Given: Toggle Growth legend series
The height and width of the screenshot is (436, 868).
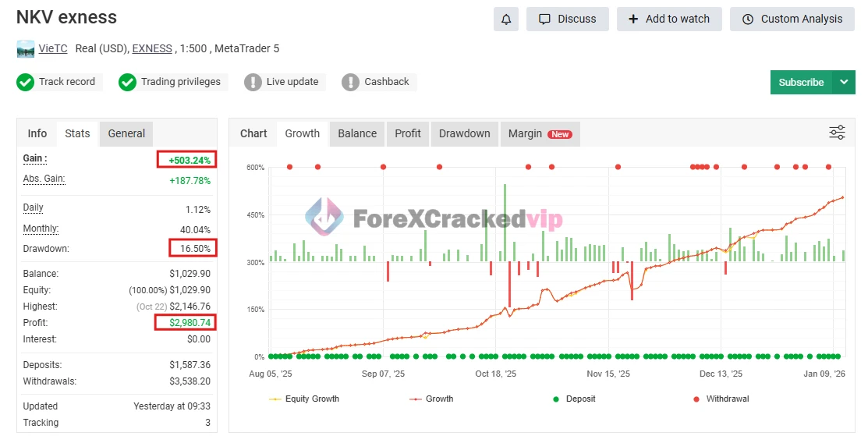Looking at the screenshot, I should click(x=432, y=399).
